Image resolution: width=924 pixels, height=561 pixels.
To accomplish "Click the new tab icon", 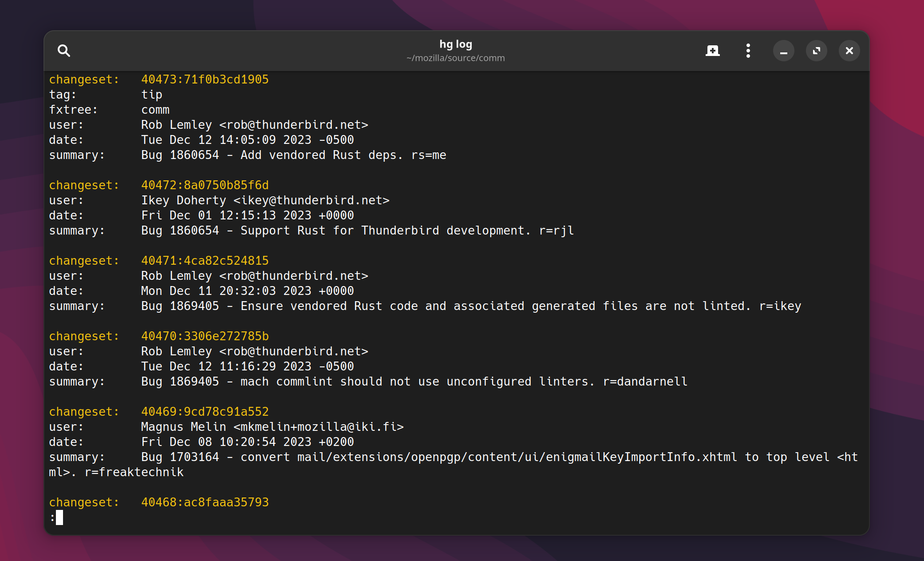I will (712, 51).
